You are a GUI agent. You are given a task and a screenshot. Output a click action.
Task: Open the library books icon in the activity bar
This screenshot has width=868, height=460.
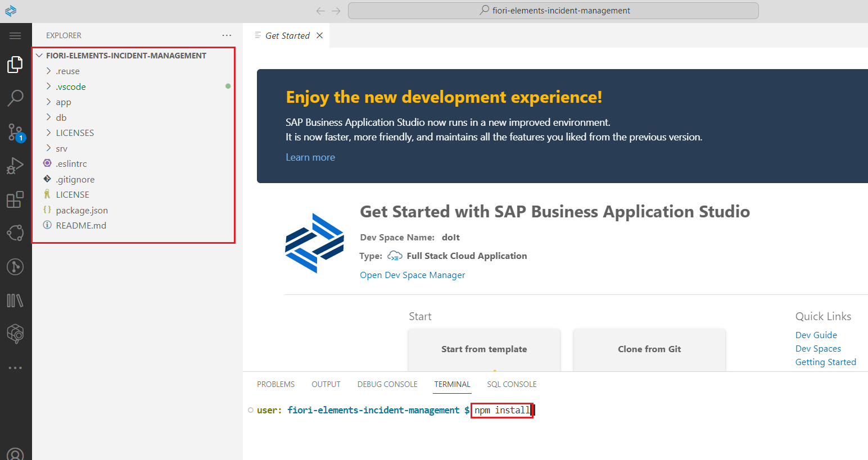tap(15, 300)
